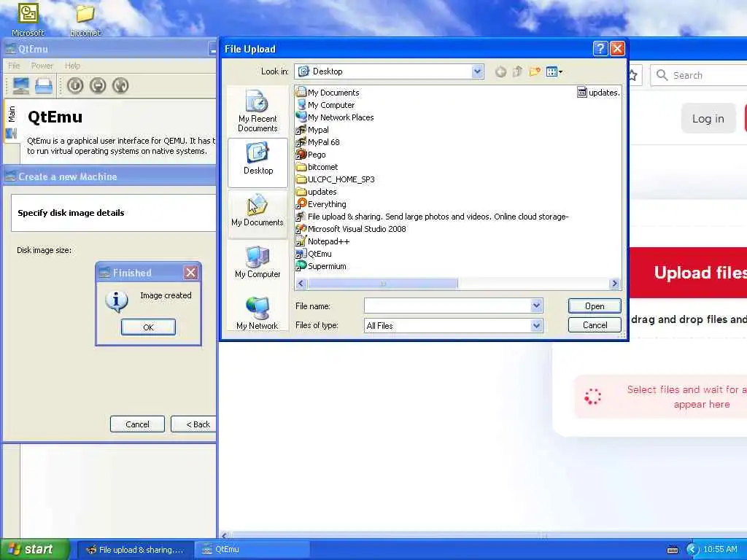This screenshot has height=560, width=747.
Task: Click the open machine icon in QtEmu toolbar
Action: tap(44, 86)
